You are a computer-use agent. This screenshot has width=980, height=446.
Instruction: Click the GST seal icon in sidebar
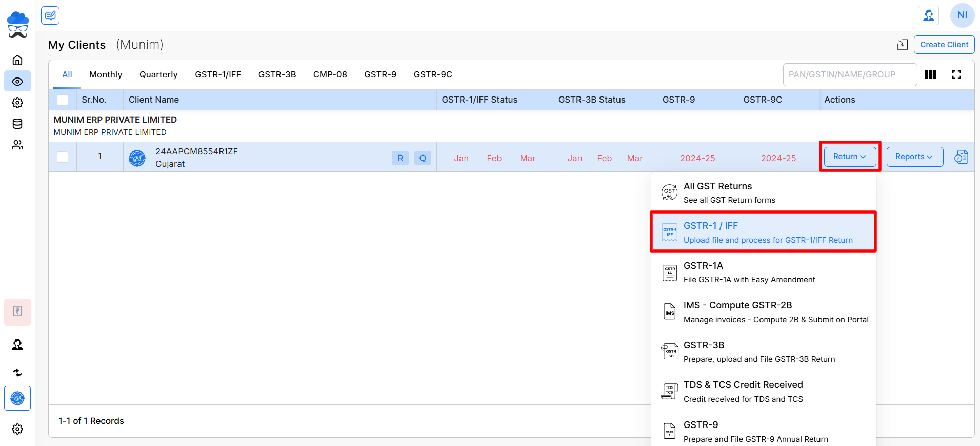point(17,398)
